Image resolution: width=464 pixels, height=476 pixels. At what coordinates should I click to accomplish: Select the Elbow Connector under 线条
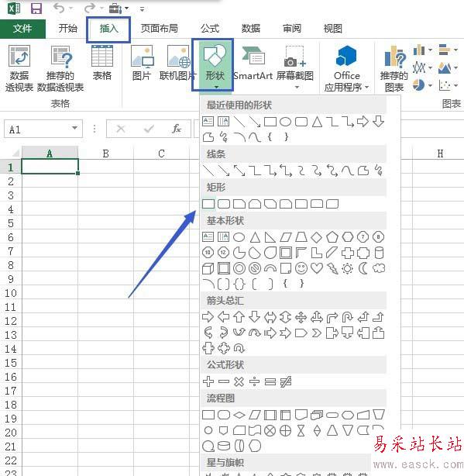(x=255, y=171)
